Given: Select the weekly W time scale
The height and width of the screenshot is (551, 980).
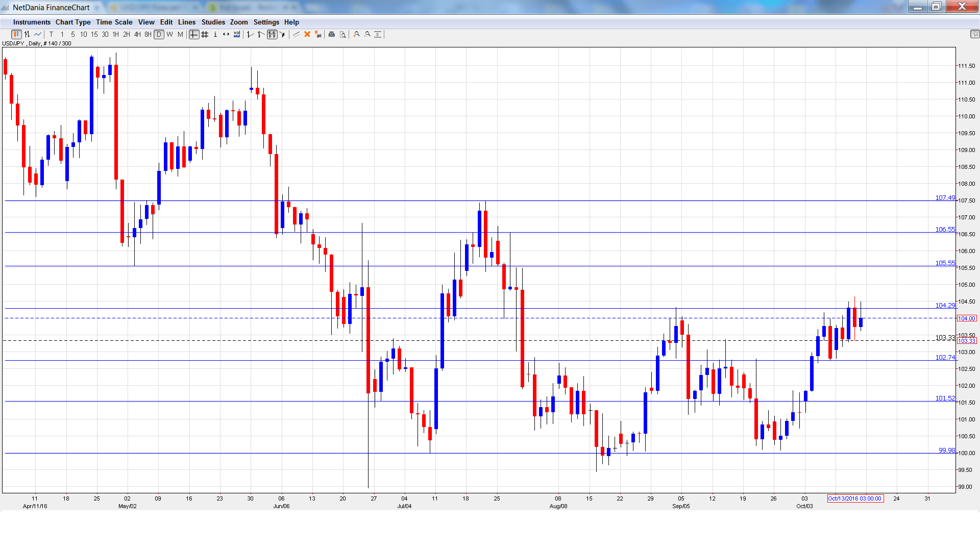Looking at the screenshot, I should [x=169, y=34].
